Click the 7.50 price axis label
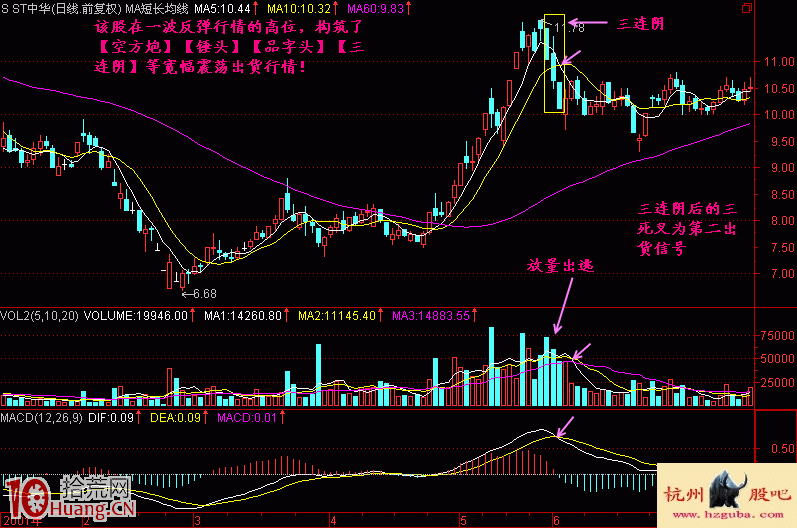The width and height of the screenshot is (797, 528). [782, 247]
